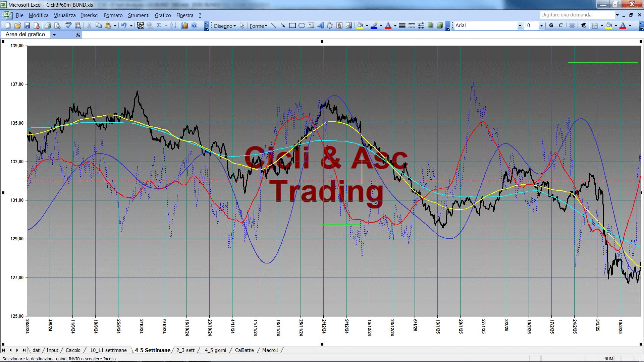Select the Select Objects arrow pointer
This screenshot has width=644, height=362.
click(242, 26)
